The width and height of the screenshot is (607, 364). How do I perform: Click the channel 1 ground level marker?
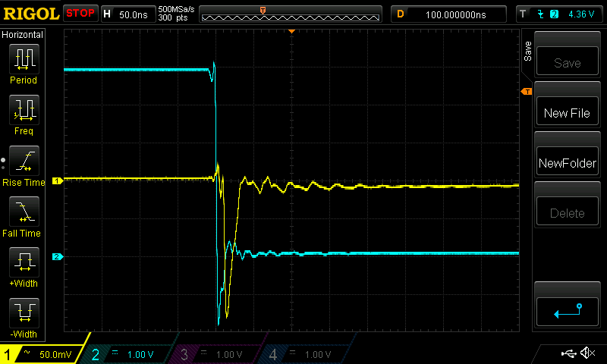pyautogui.click(x=58, y=180)
